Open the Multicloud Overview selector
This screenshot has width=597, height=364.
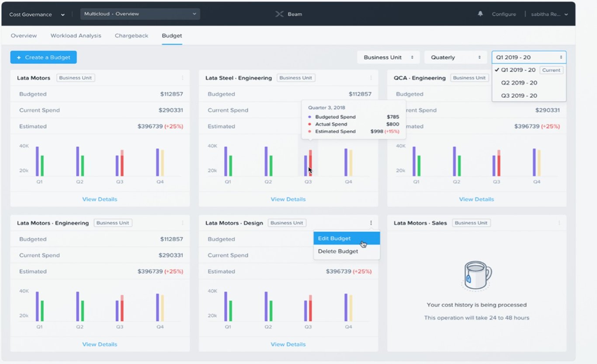click(x=139, y=14)
